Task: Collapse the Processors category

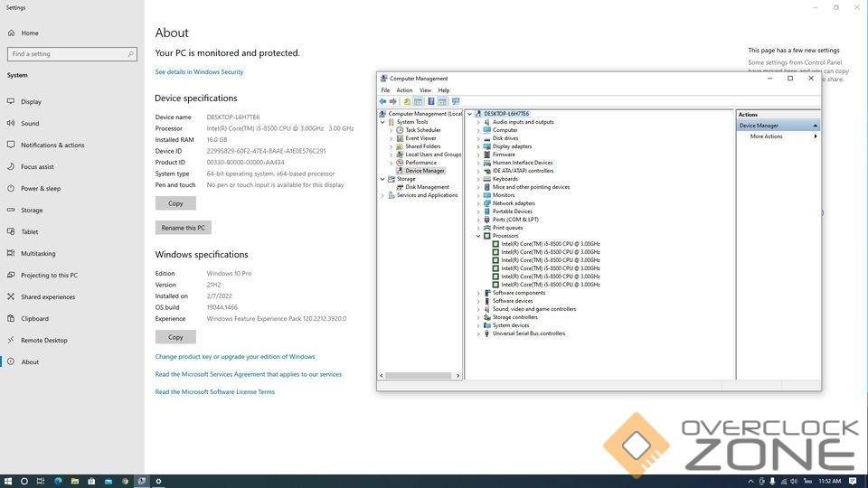Action: pyautogui.click(x=479, y=236)
